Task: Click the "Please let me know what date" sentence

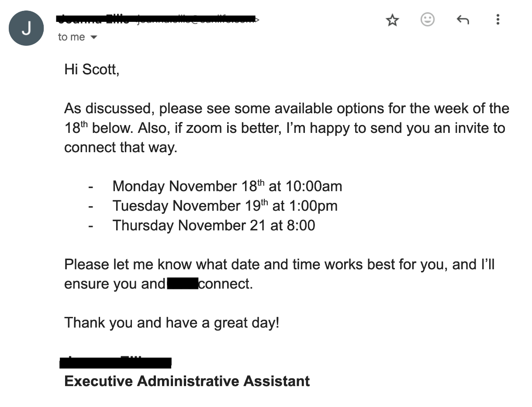Action: click(175, 264)
